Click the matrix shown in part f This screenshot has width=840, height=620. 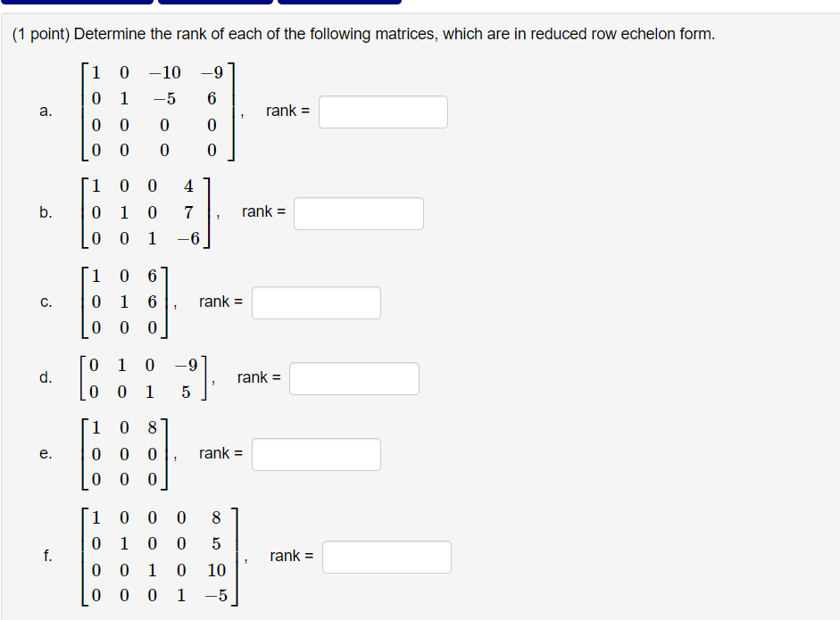(x=161, y=557)
